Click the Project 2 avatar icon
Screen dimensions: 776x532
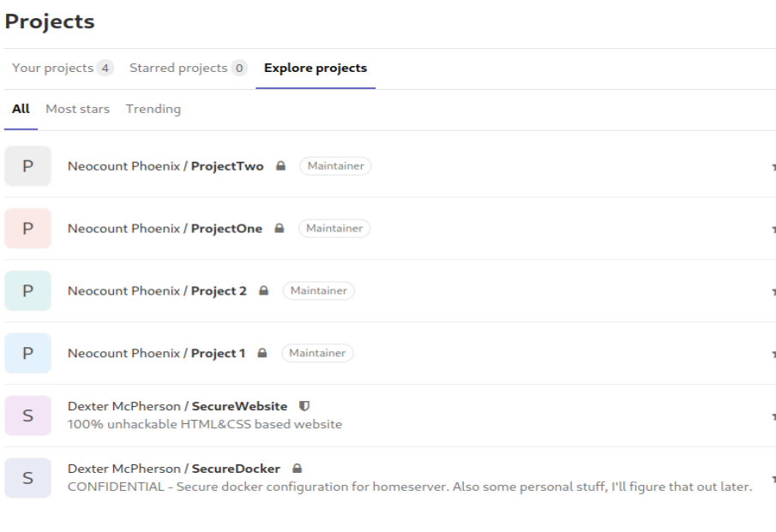pos(27,291)
